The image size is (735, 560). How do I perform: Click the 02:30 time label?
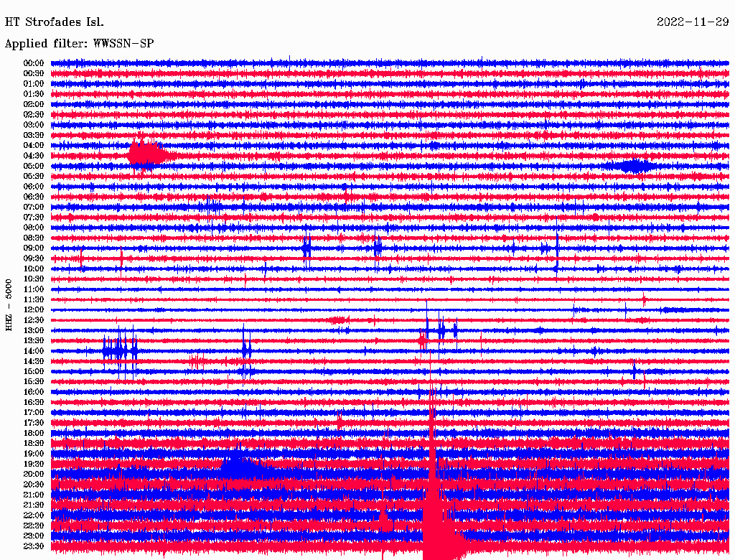(x=34, y=114)
